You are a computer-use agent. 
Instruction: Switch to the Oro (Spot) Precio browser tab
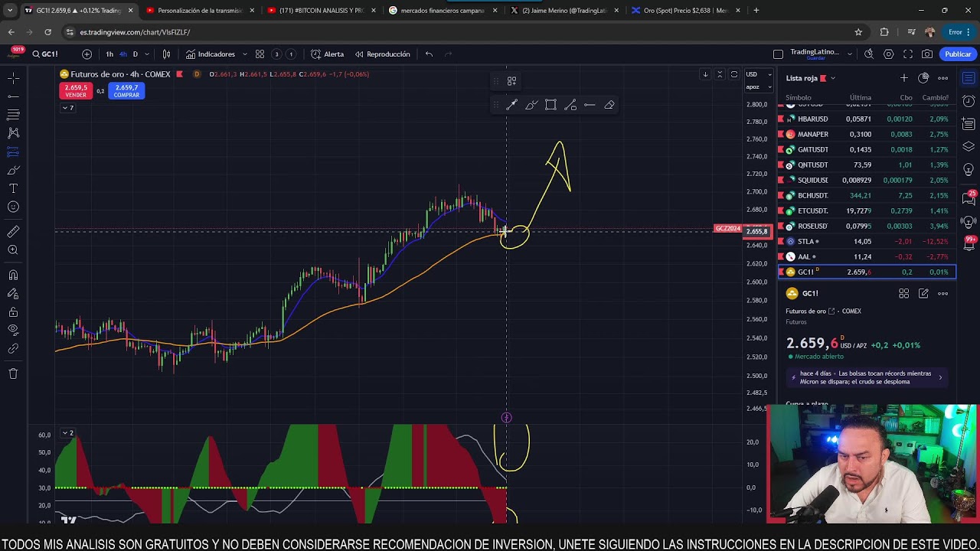point(685,11)
